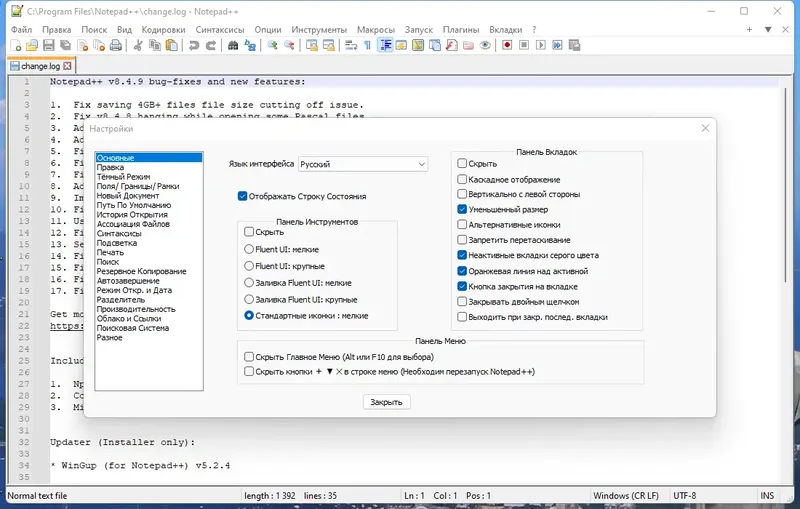
Task: Check Вертикально с левой стороны
Action: pos(462,194)
